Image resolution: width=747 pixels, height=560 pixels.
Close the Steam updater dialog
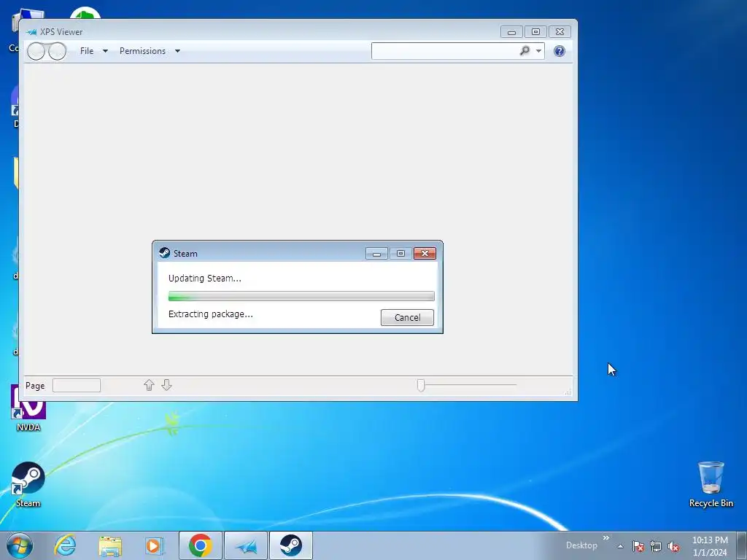pos(425,253)
